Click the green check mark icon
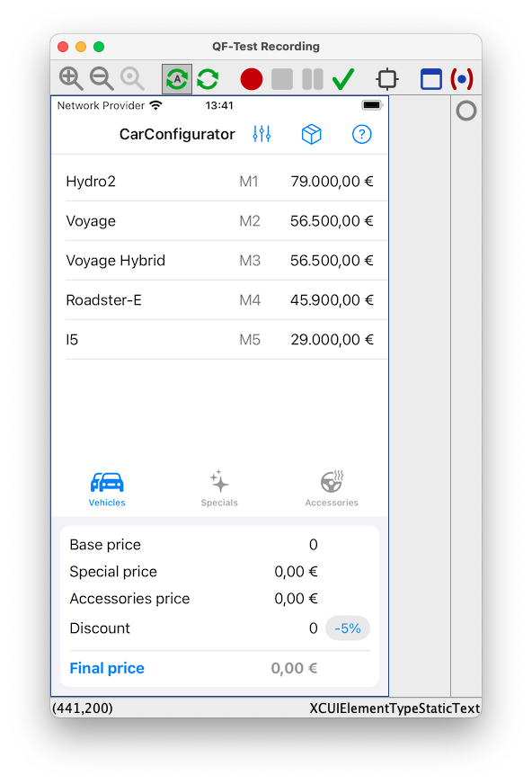 coord(343,79)
